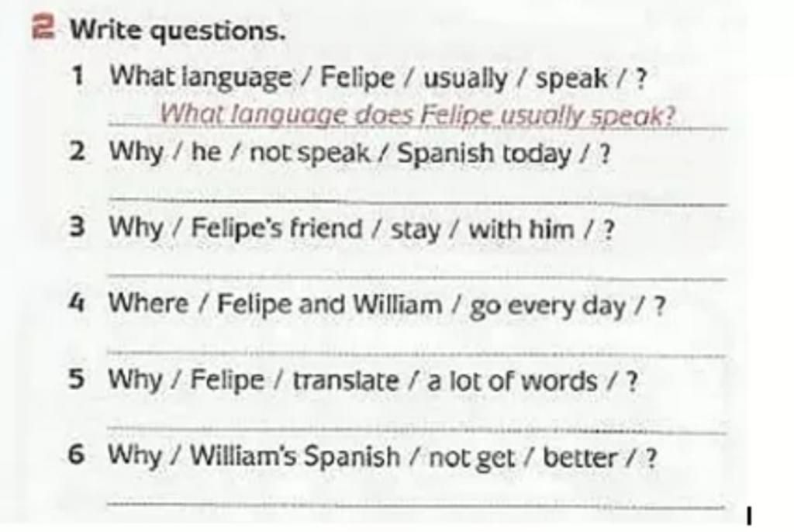Viewport: 794px width, 532px height.
Task: Click the item number 4 beside 'Where' prompt
Action: [x=77, y=303]
